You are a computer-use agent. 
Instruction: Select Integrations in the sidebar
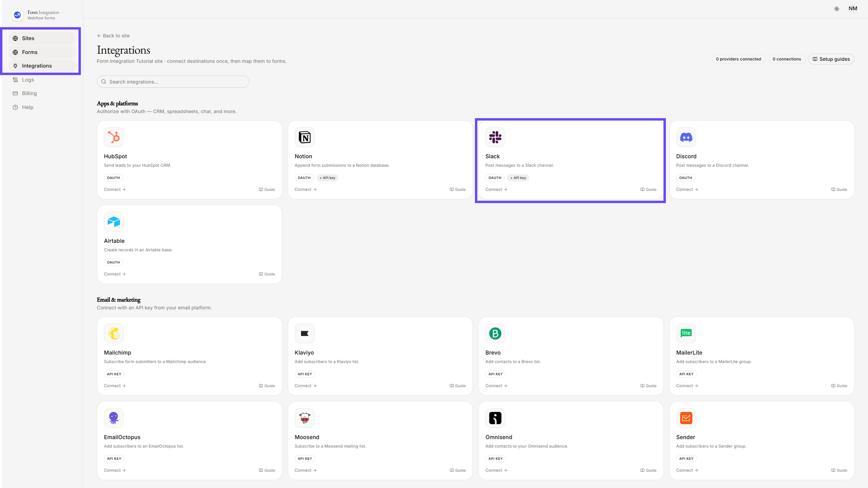(x=42, y=66)
